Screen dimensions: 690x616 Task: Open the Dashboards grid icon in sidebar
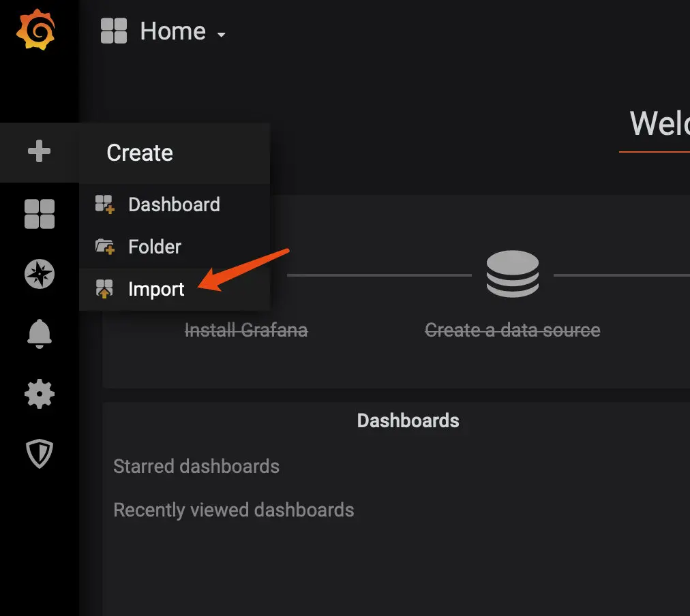click(x=40, y=214)
